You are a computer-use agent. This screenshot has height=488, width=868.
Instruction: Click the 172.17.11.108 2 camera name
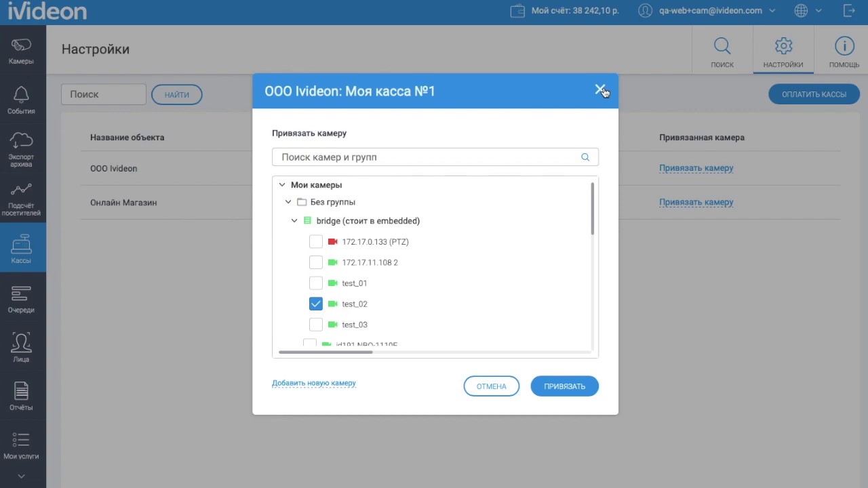(370, 263)
